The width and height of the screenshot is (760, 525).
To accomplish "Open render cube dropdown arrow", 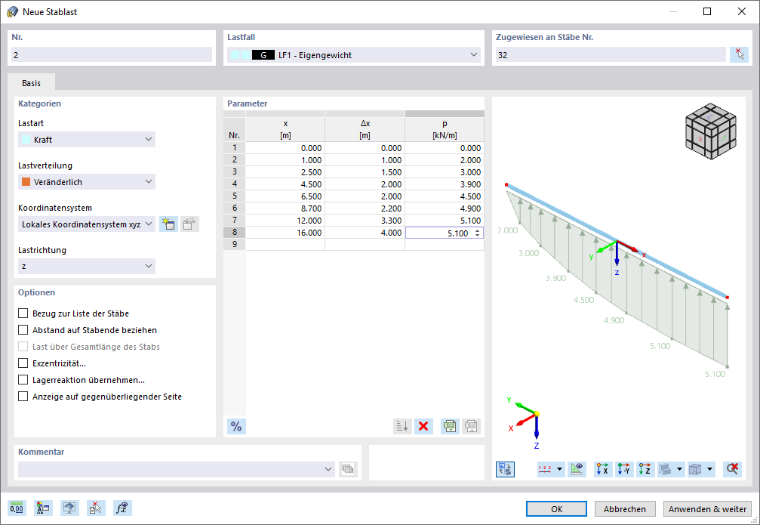I will coord(710,469).
